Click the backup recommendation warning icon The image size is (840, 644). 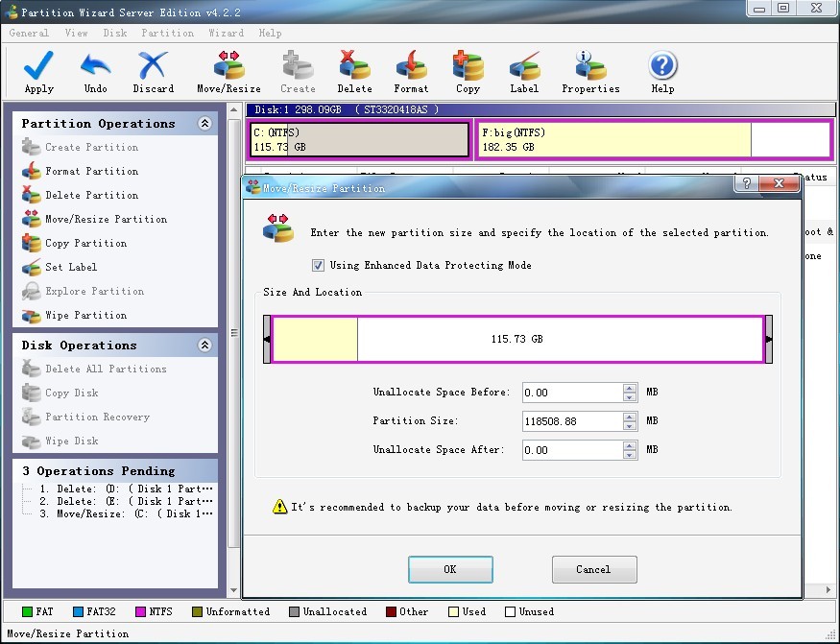point(279,507)
